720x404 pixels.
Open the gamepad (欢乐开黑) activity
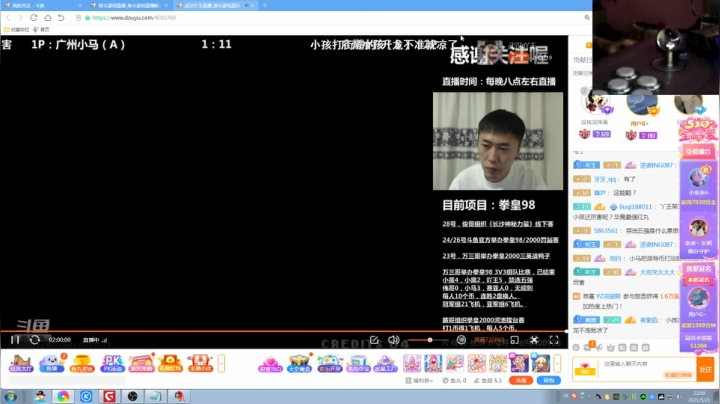[330, 364]
